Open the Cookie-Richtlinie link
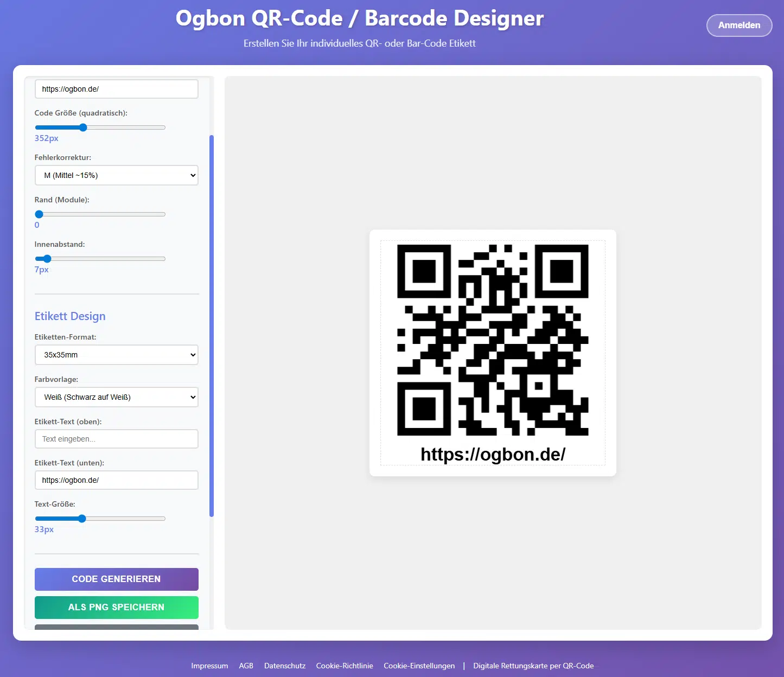This screenshot has width=784, height=677. [x=345, y=666]
